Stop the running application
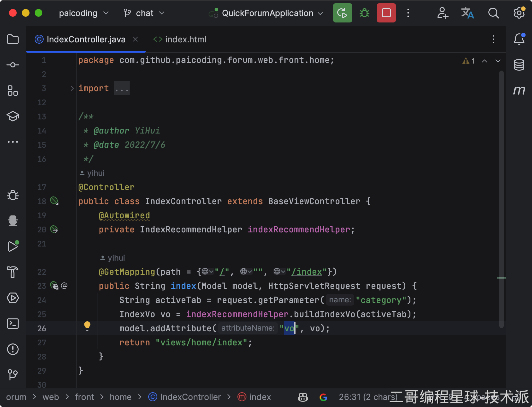The height and width of the screenshot is (407, 532). click(386, 13)
